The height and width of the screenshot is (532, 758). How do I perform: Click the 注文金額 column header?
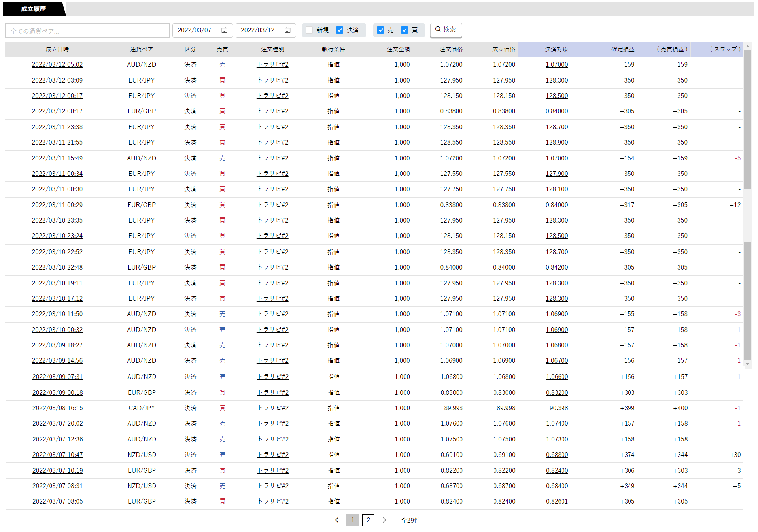point(398,49)
